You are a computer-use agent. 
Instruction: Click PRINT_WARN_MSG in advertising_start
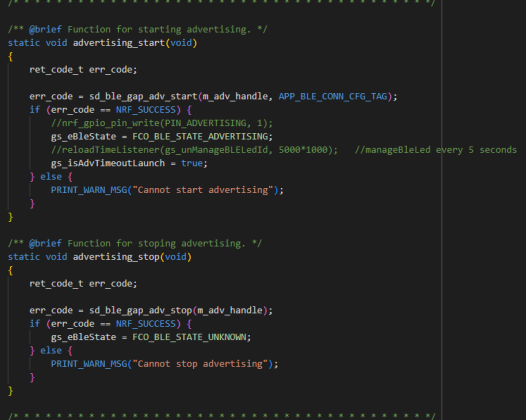(x=89, y=190)
